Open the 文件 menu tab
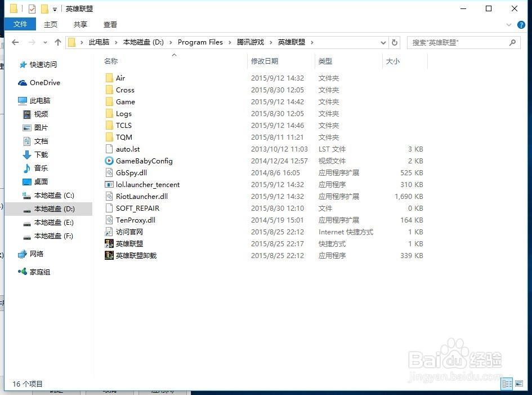This screenshot has width=532, height=395. pyautogui.click(x=20, y=24)
